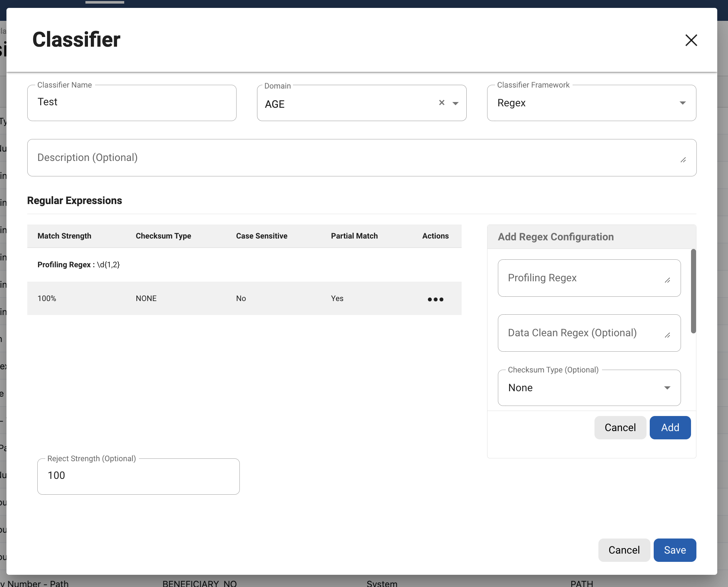The width and height of the screenshot is (728, 587).
Task: Grab the Profiling Regex resize handle
Action: point(667,281)
